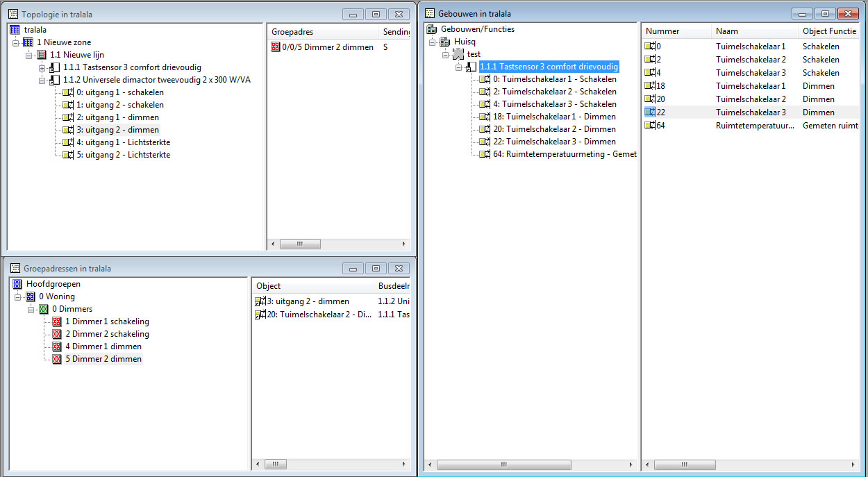Collapse the Huisq building node

[x=432, y=42]
